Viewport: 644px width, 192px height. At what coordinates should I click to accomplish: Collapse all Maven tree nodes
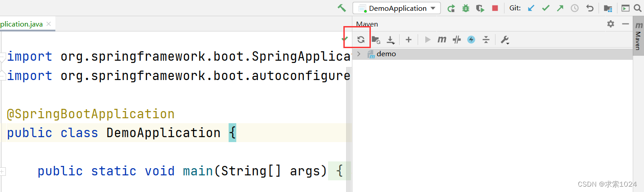486,40
